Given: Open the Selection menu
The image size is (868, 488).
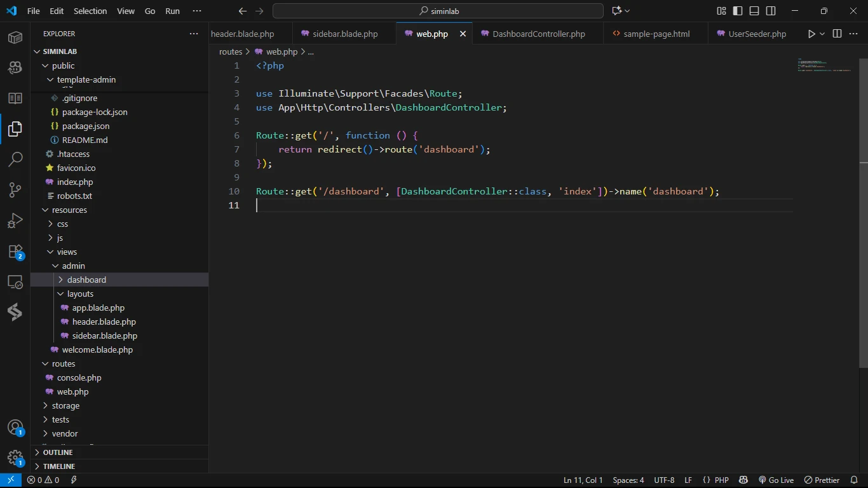Looking at the screenshot, I should (90, 11).
